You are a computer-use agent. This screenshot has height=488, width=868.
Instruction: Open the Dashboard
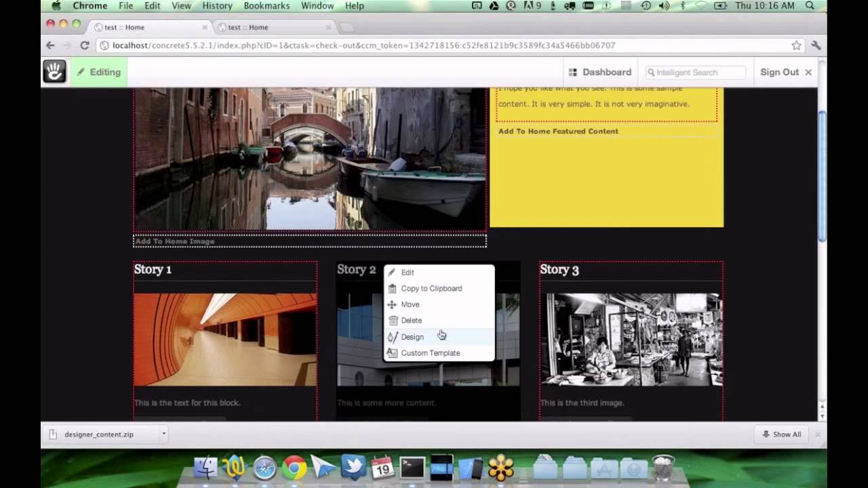600,72
